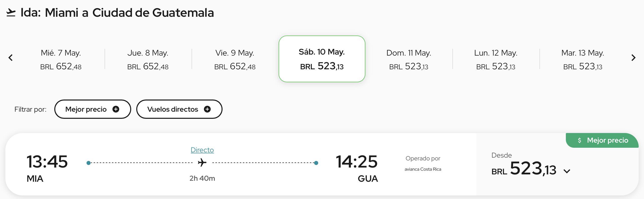
Task: Show later dates with right arrow
Action: (633, 58)
